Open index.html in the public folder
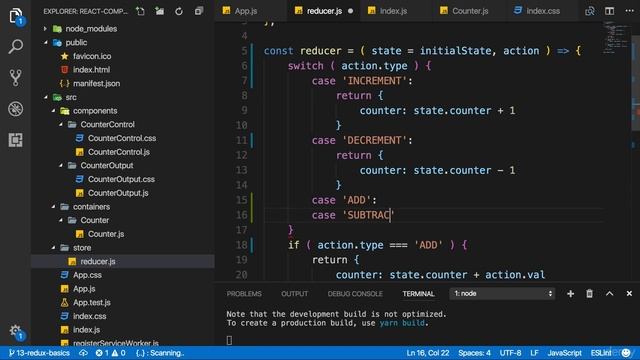This screenshot has height=360, width=640. [91, 70]
